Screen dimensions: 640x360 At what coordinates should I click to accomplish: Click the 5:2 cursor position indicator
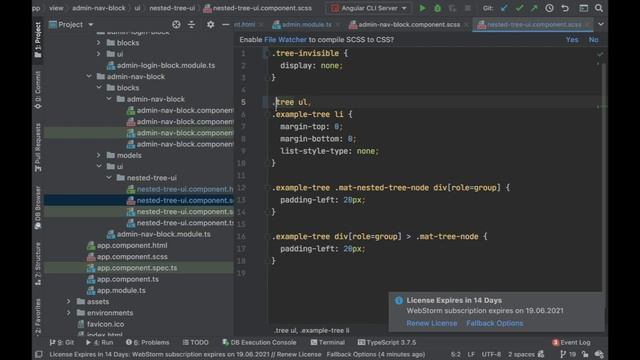(456, 354)
